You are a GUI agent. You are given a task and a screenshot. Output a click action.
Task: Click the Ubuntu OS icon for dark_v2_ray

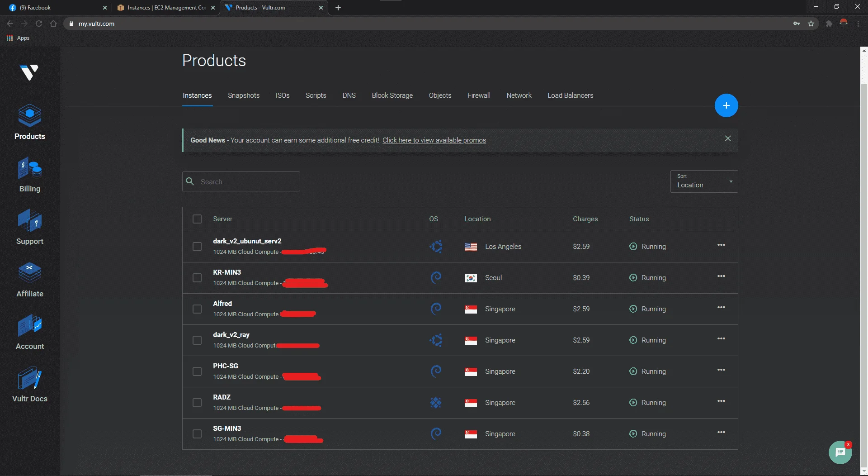coord(436,340)
